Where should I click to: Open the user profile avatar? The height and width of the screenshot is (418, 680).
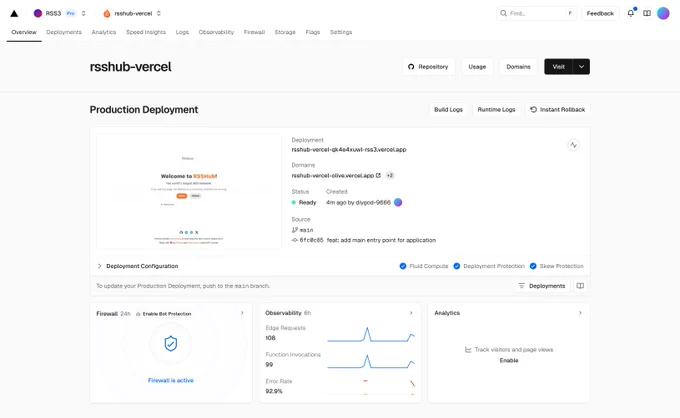point(663,13)
